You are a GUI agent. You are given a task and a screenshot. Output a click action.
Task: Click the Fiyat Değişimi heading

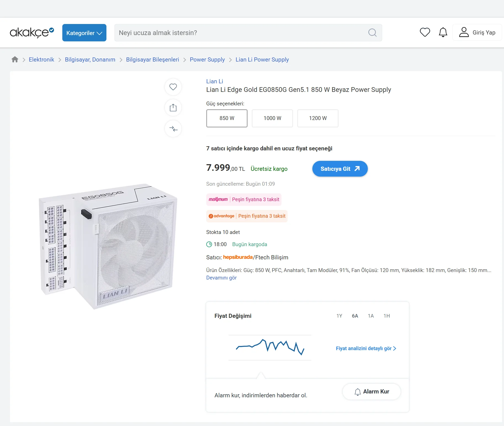tap(233, 316)
